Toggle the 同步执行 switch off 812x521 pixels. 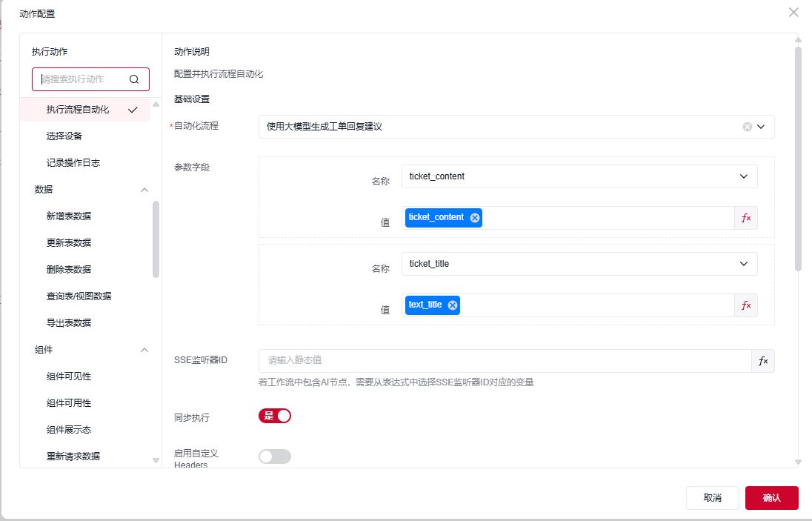(275, 416)
